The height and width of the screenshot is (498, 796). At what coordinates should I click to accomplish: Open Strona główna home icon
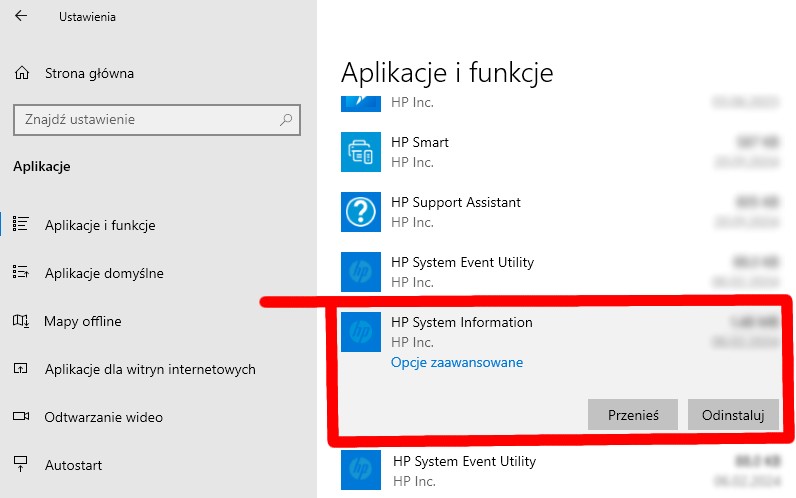coord(22,73)
